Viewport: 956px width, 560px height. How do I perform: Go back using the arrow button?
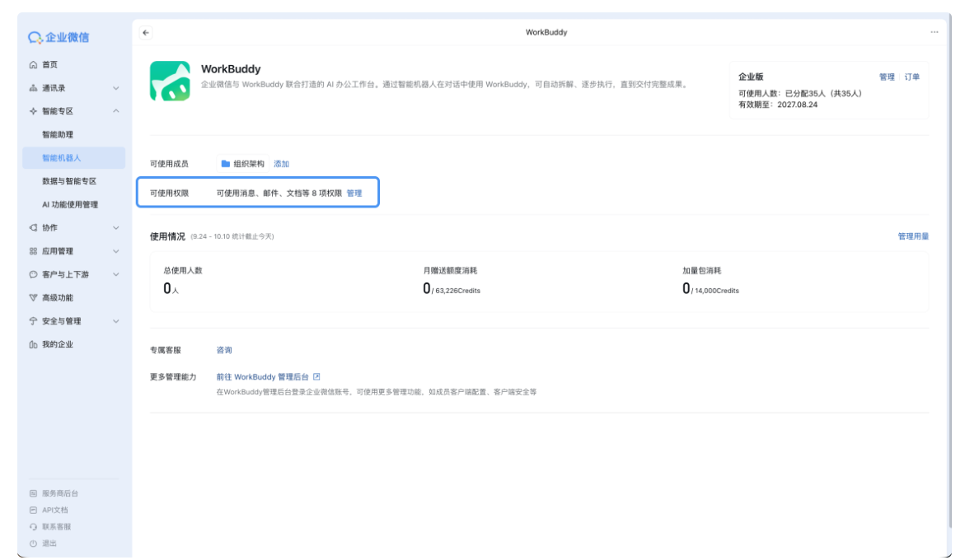point(146,33)
